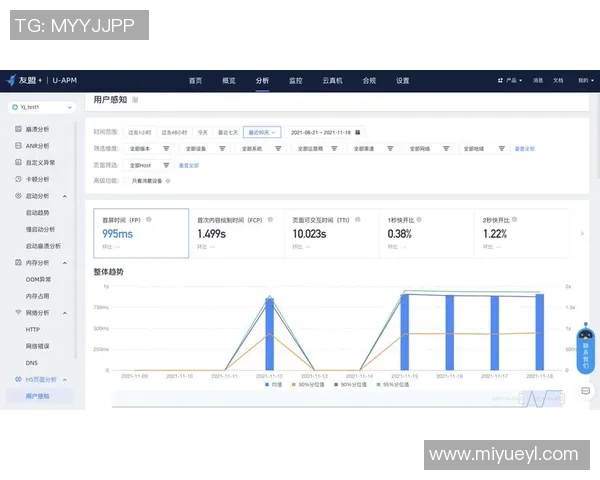Collapse the 内存分析 sidebar group
The width and height of the screenshot is (600, 480).
[65, 263]
